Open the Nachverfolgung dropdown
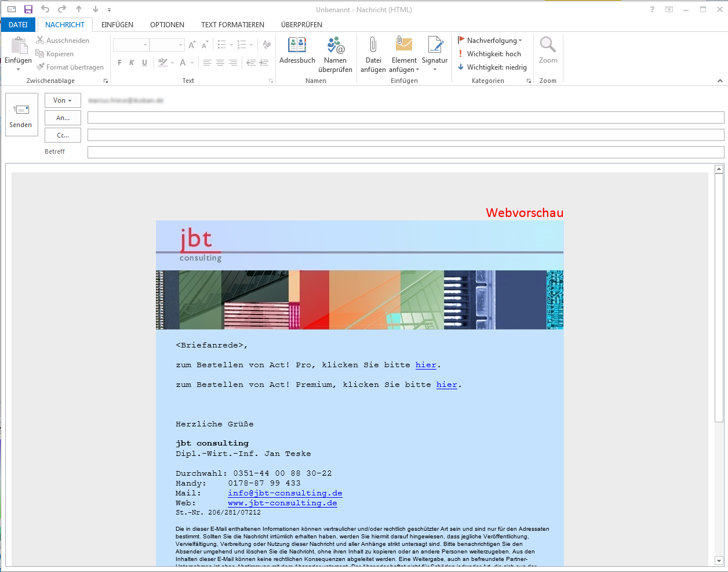Screen dimensions: 728x572 click(x=490, y=41)
